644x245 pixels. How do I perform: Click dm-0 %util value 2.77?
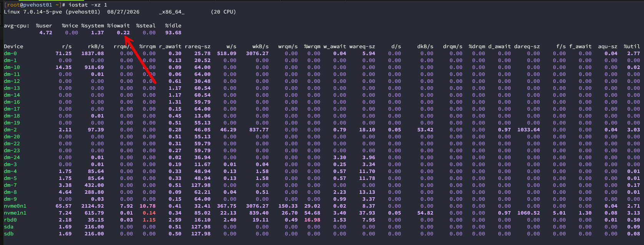[x=633, y=54]
